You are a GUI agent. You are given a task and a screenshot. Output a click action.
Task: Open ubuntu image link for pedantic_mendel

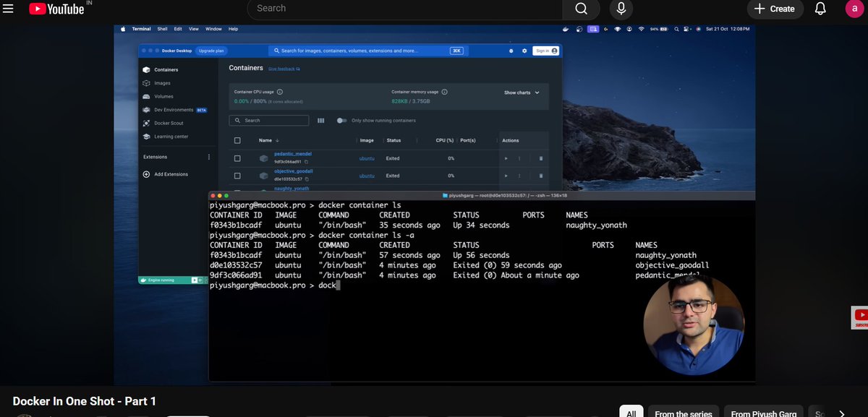(x=367, y=158)
